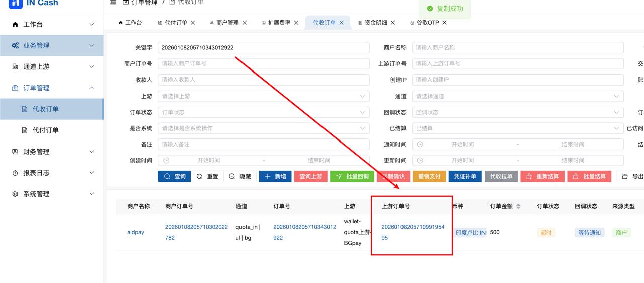Screen dimensions: 644x283
Task: Open the 上游 dropdown selector
Action: pos(264,96)
